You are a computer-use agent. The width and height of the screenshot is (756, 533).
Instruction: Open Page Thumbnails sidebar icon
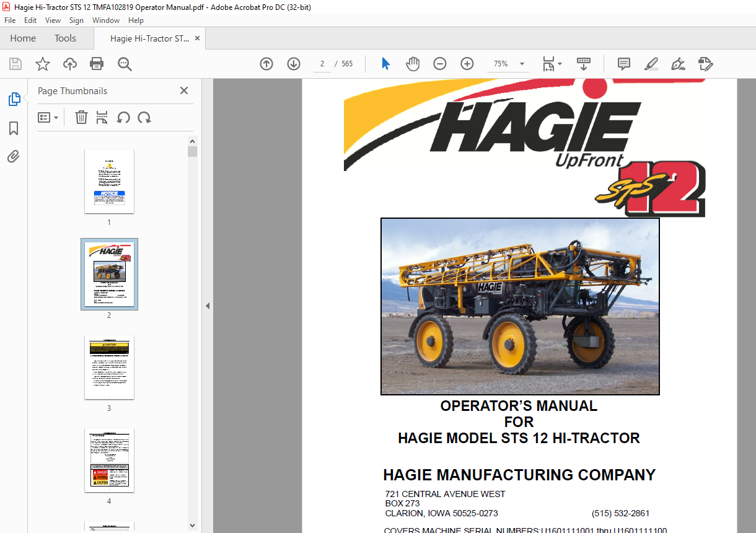tap(14, 99)
